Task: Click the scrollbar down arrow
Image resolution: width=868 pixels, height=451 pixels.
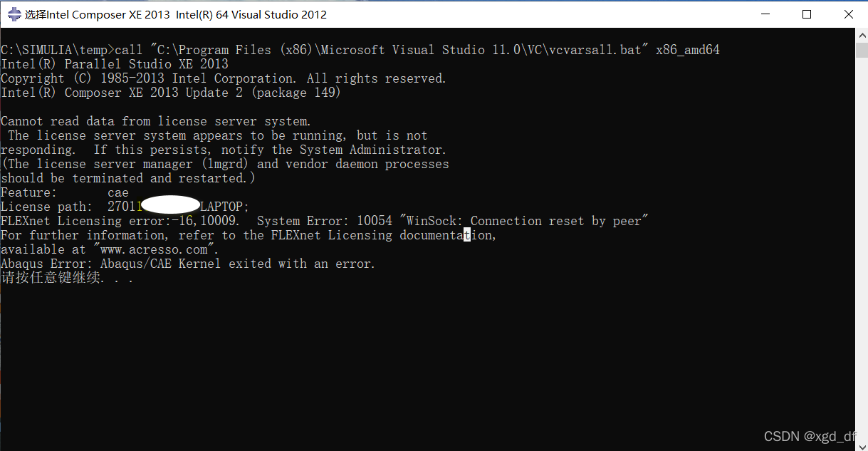Action: pos(862,445)
